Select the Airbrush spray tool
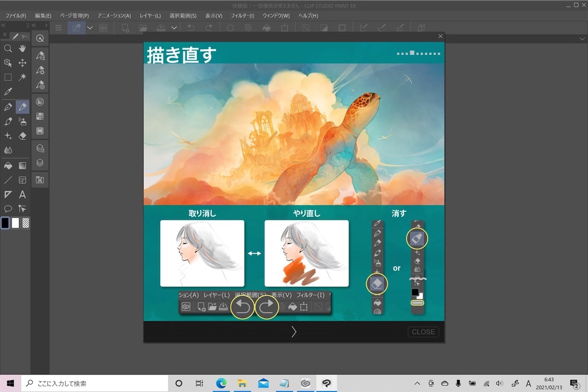This screenshot has height=392, width=588. point(22,122)
